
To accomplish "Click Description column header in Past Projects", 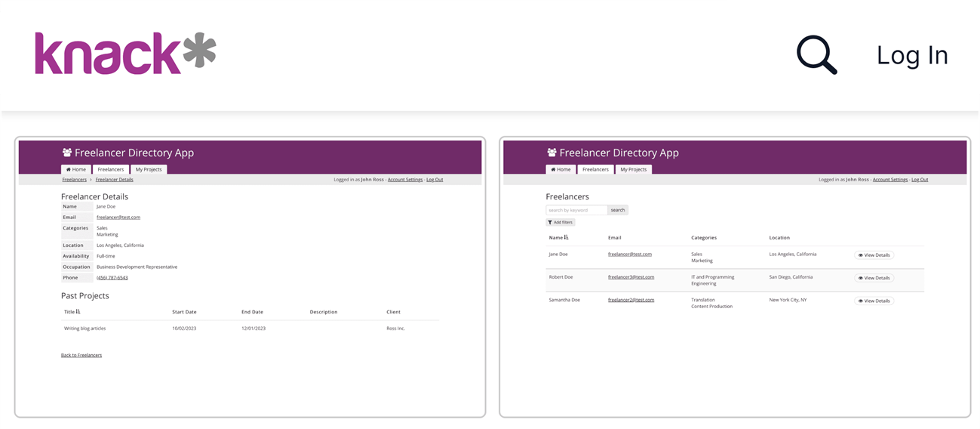I will [x=324, y=312].
